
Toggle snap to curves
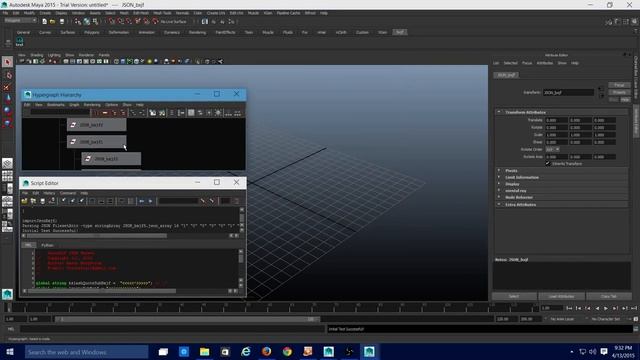point(120,21)
